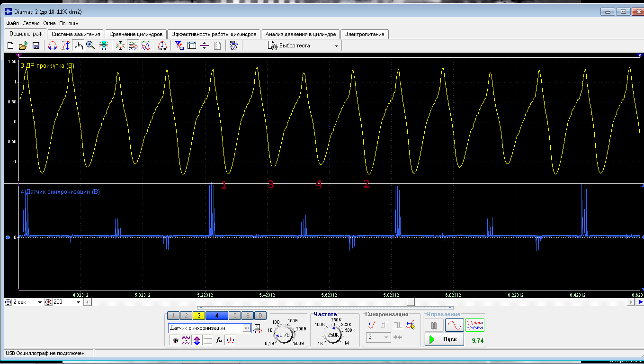Click the purple divider line icon

click(x=204, y=45)
